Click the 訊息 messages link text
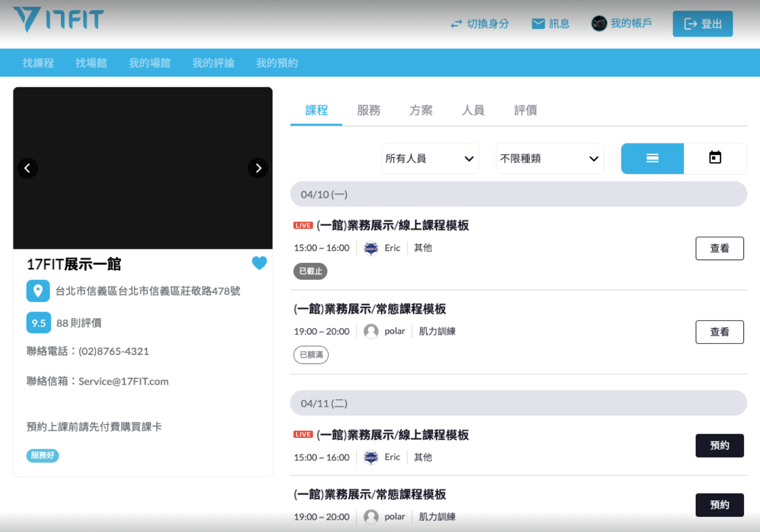 (559, 24)
